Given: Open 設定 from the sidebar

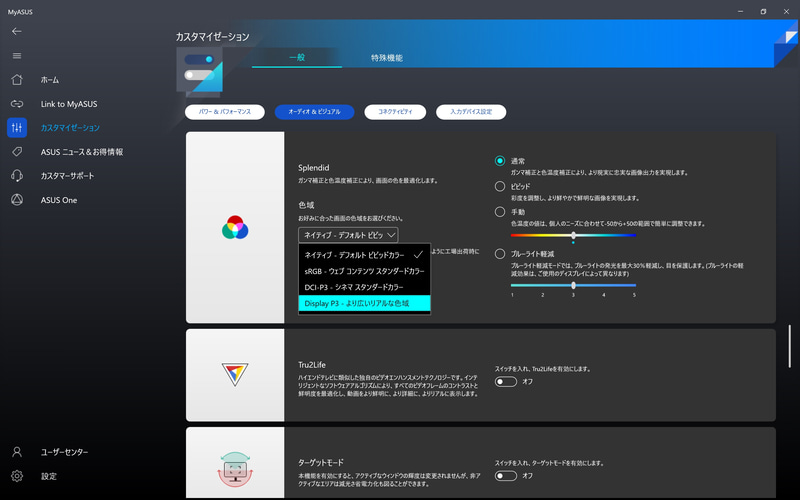Looking at the screenshot, I should (48, 476).
